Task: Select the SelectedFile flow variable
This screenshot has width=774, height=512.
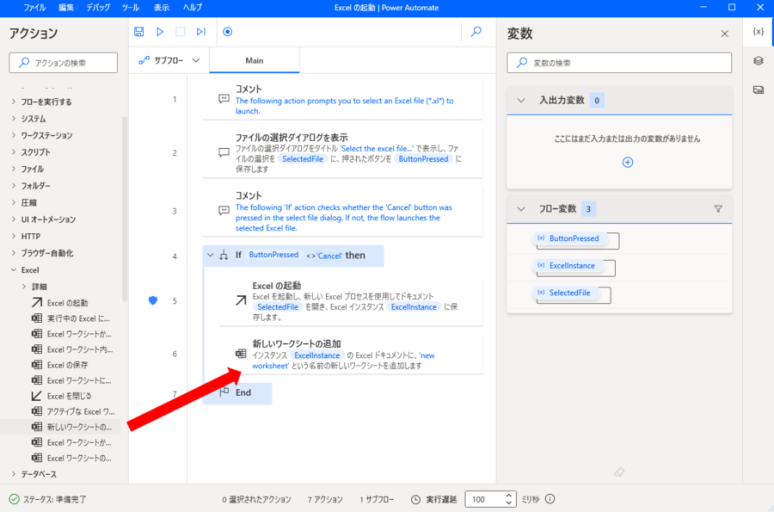Action: 565,293
